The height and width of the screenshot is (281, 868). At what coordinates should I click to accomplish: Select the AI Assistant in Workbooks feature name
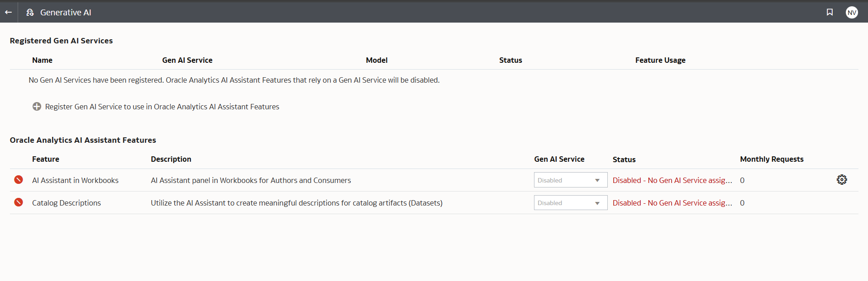click(75, 180)
